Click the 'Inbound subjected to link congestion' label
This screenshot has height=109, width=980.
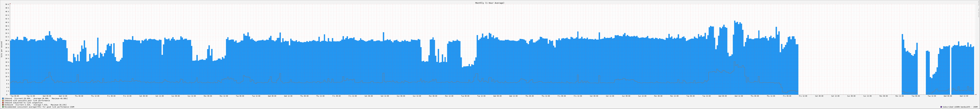(x=24, y=103)
